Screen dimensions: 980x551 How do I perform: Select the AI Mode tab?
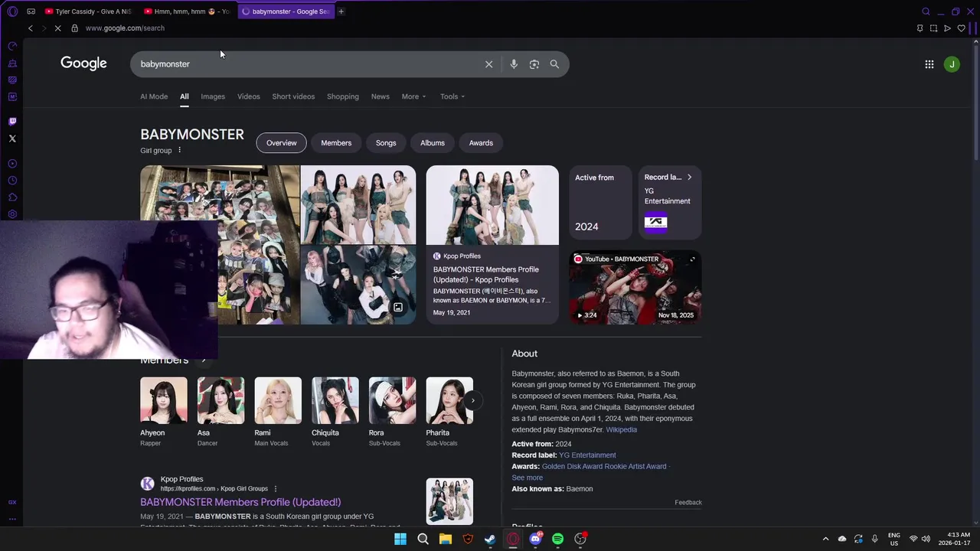(x=154, y=96)
